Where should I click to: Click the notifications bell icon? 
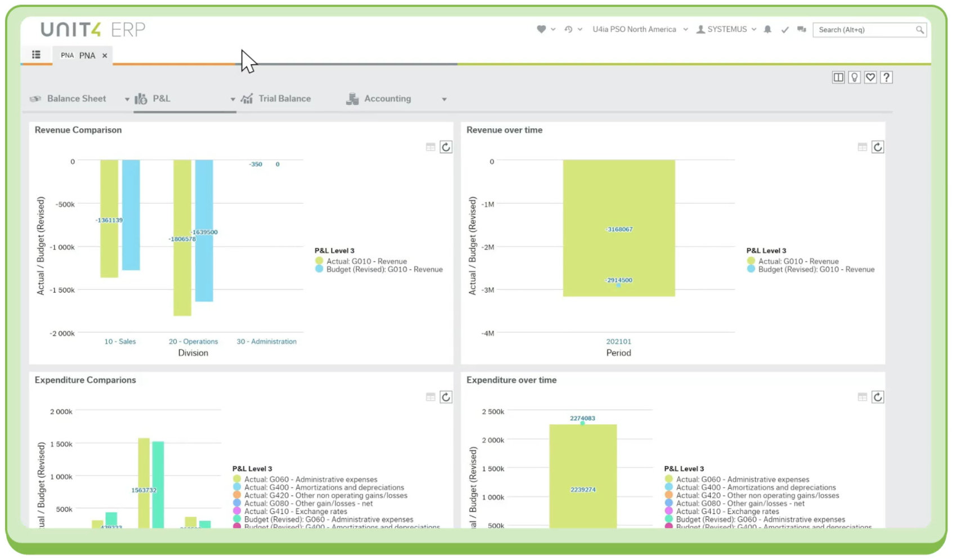(767, 29)
